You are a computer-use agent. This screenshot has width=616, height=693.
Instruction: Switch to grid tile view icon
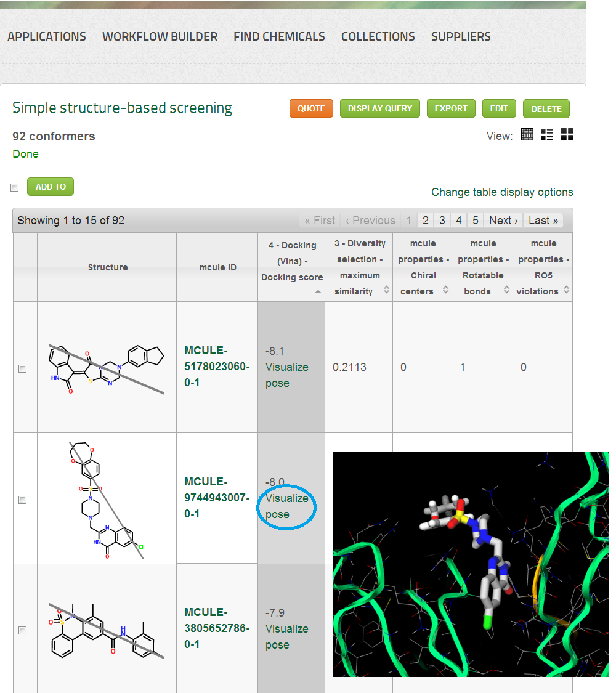[567, 134]
